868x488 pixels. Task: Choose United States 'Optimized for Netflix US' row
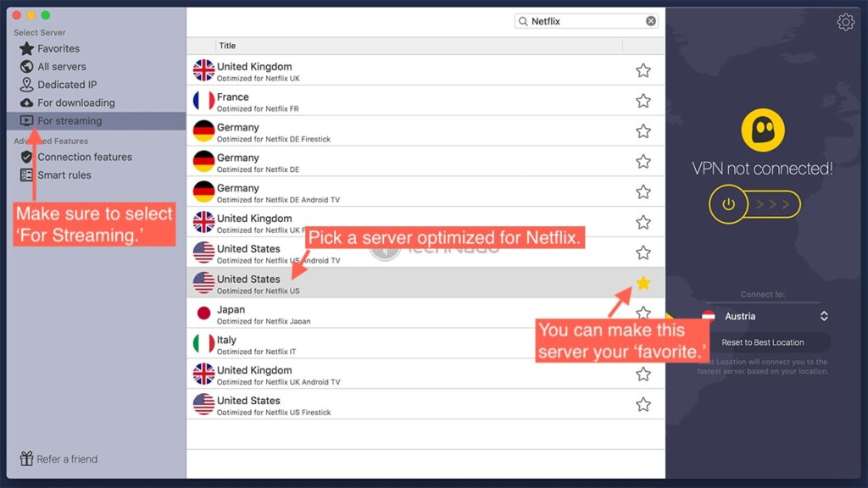[x=426, y=283]
